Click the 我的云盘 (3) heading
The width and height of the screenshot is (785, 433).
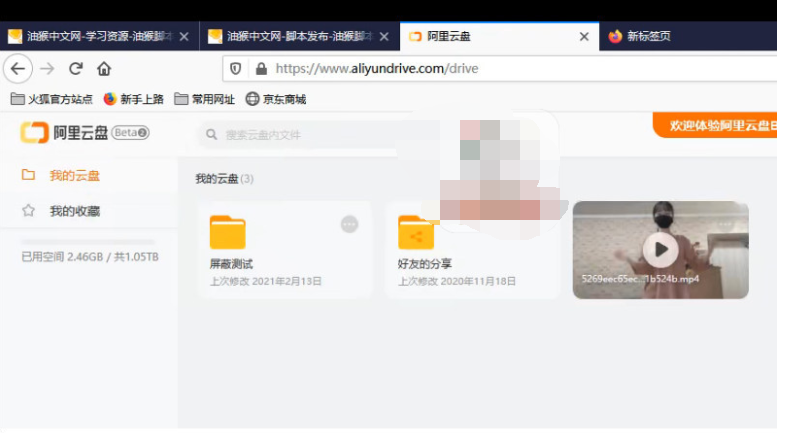pyautogui.click(x=224, y=179)
